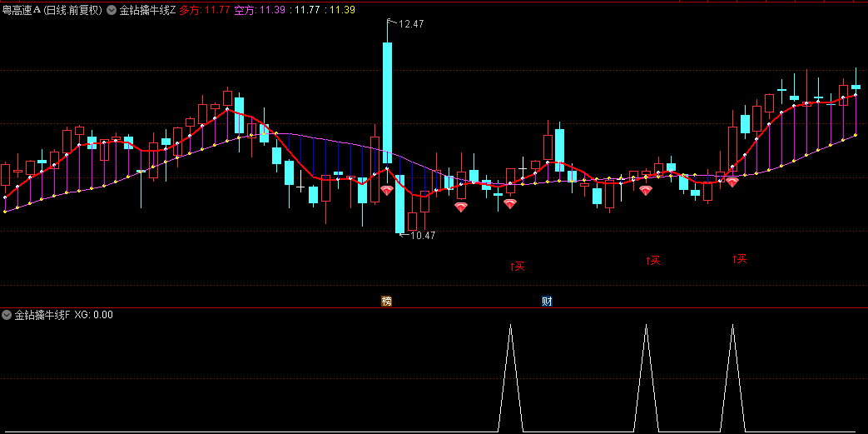The image size is (868, 434).
Task: Click the first red diamond signal marker
Action: pyautogui.click(x=387, y=191)
